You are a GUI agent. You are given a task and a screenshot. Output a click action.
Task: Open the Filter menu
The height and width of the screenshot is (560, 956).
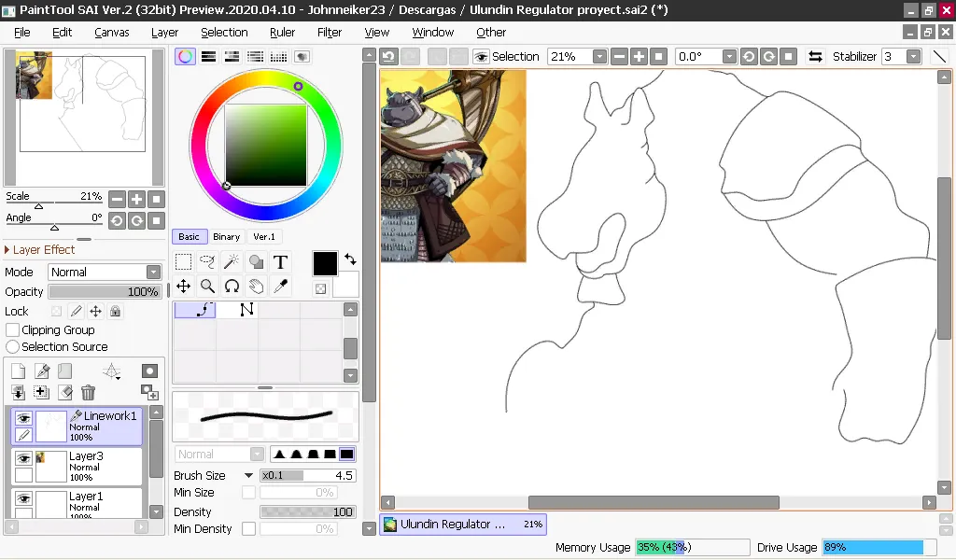click(330, 33)
